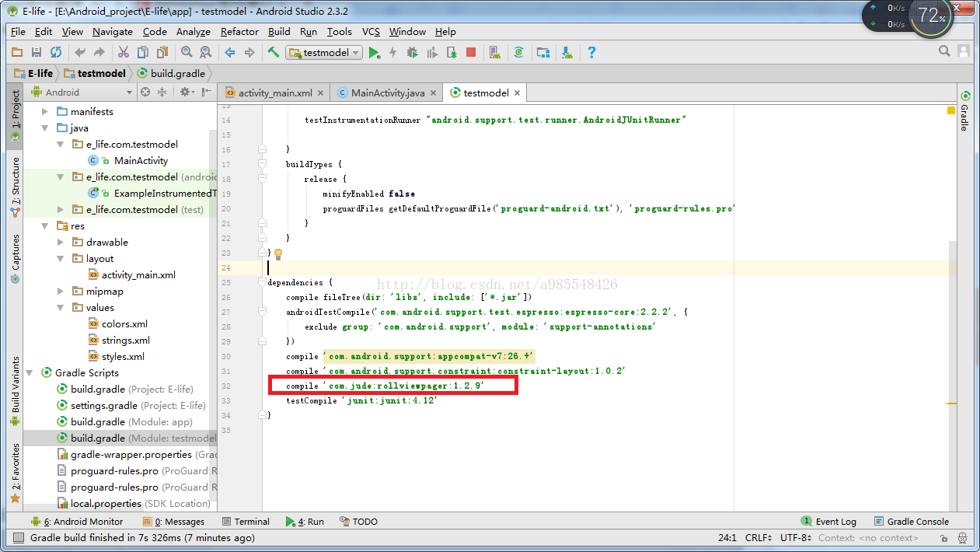Open the TODO tool window

(357, 522)
